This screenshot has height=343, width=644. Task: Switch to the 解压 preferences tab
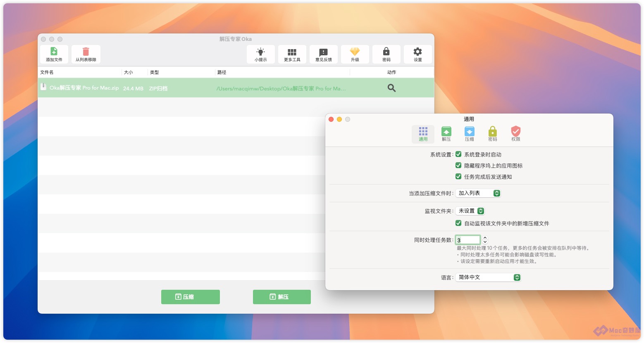[x=446, y=134]
